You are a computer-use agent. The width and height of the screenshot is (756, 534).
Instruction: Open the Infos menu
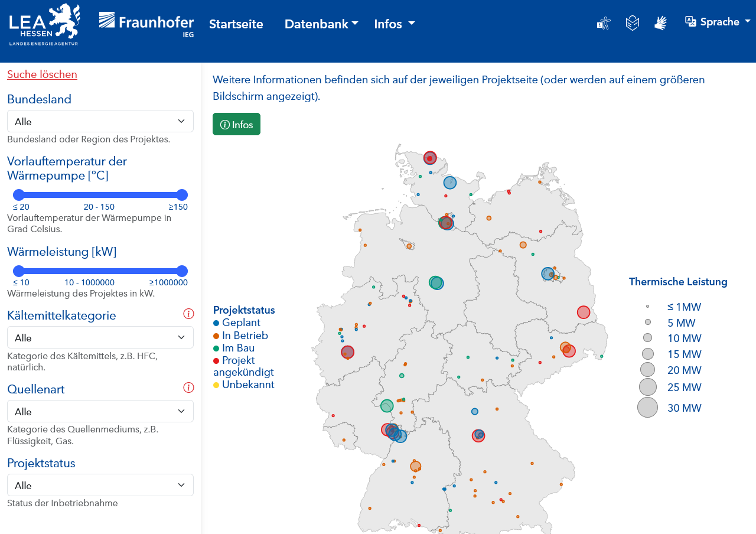click(x=394, y=24)
